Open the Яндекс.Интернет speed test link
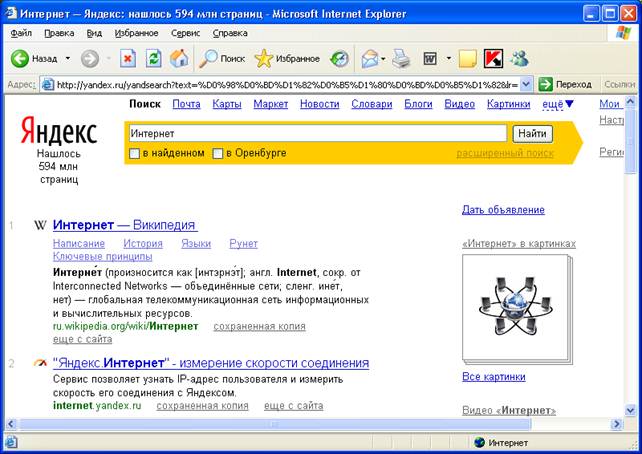 point(211,363)
